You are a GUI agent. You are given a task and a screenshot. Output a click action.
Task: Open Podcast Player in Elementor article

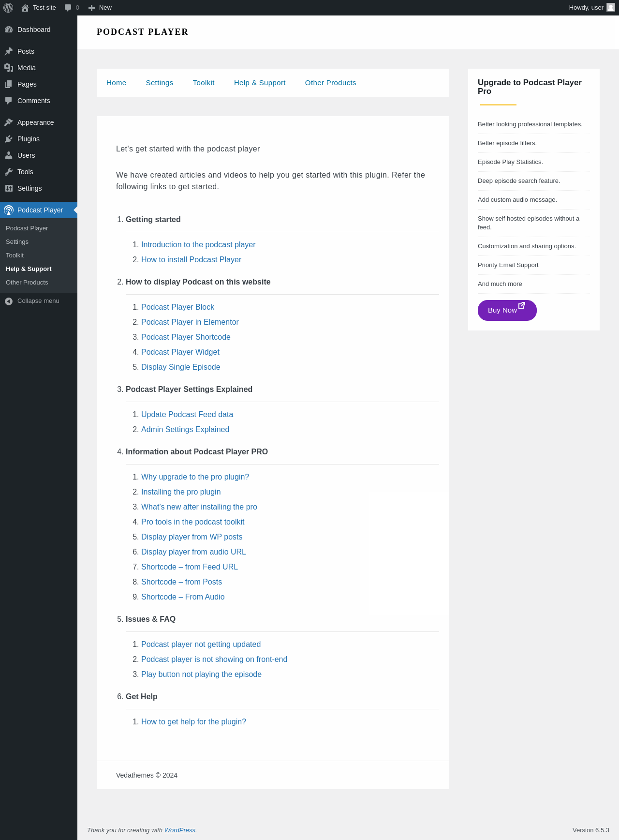click(x=190, y=322)
